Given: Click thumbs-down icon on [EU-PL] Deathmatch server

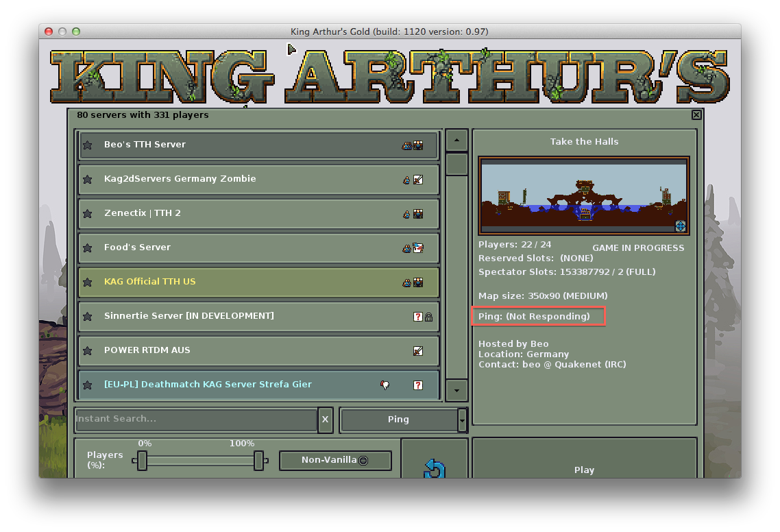Looking at the screenshot, I should tap(385, 385).
